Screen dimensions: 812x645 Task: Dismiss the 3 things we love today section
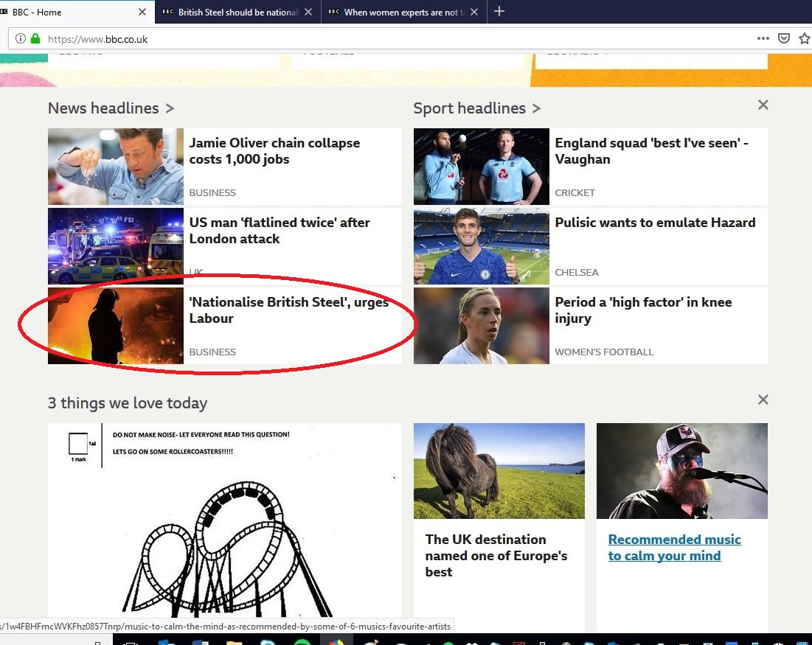(x=763, y=400)
